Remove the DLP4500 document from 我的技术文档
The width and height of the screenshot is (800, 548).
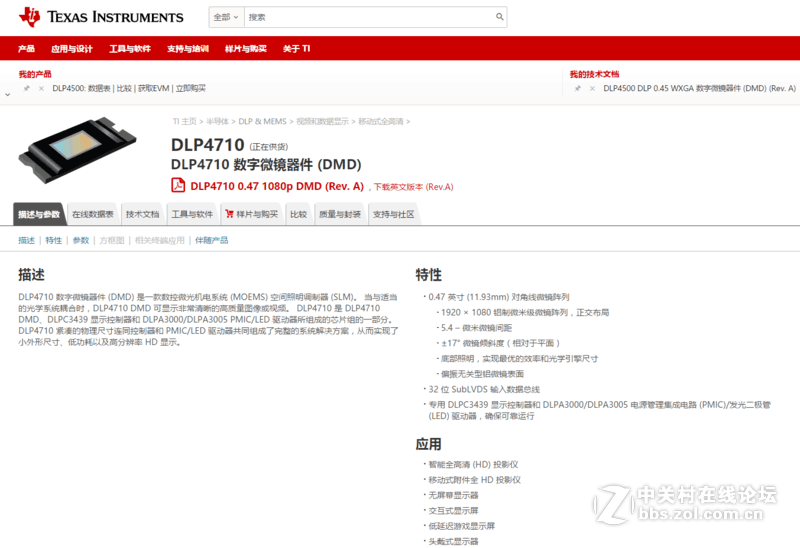click(x=592, y=88)
